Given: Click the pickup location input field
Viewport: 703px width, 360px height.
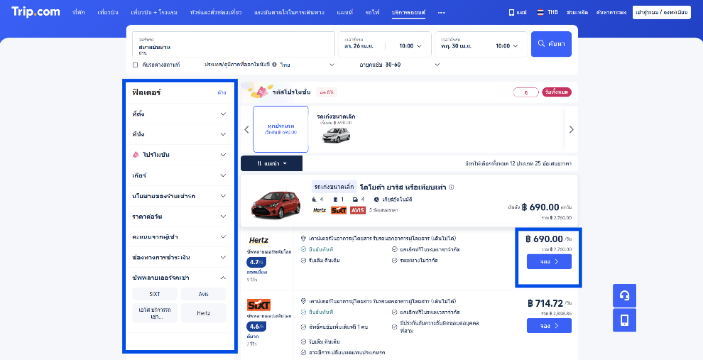Looking at the screenshot, I should click(233, 44).
